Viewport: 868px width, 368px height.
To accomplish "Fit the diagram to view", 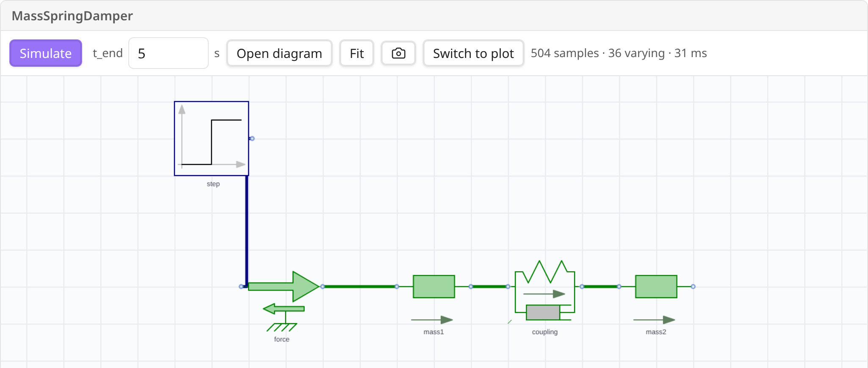I will (357, 53).
